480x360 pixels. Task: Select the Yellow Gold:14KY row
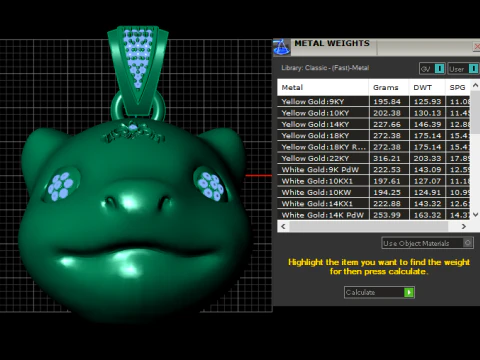373,124
